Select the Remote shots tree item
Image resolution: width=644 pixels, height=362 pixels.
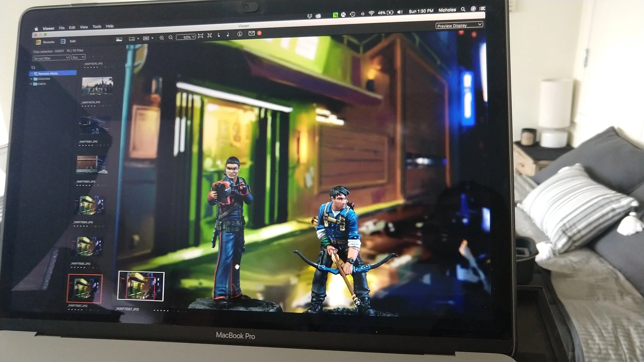[53, 73]
